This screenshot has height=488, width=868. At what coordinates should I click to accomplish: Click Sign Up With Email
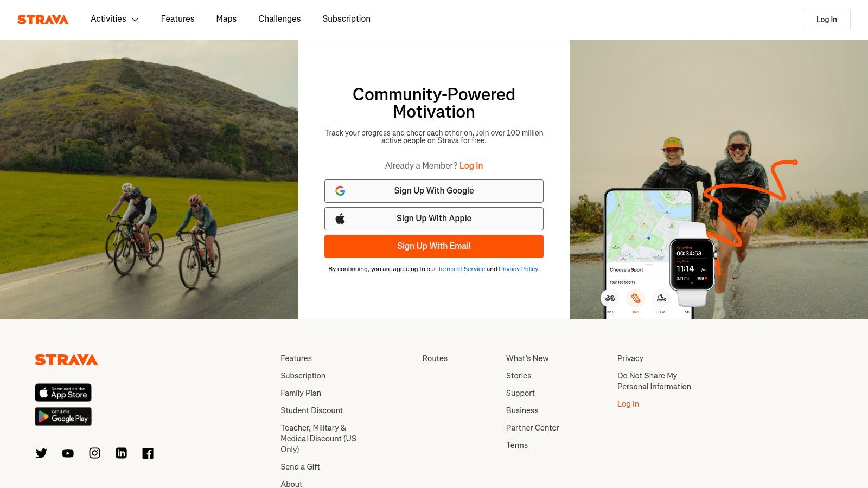point(433,246)
